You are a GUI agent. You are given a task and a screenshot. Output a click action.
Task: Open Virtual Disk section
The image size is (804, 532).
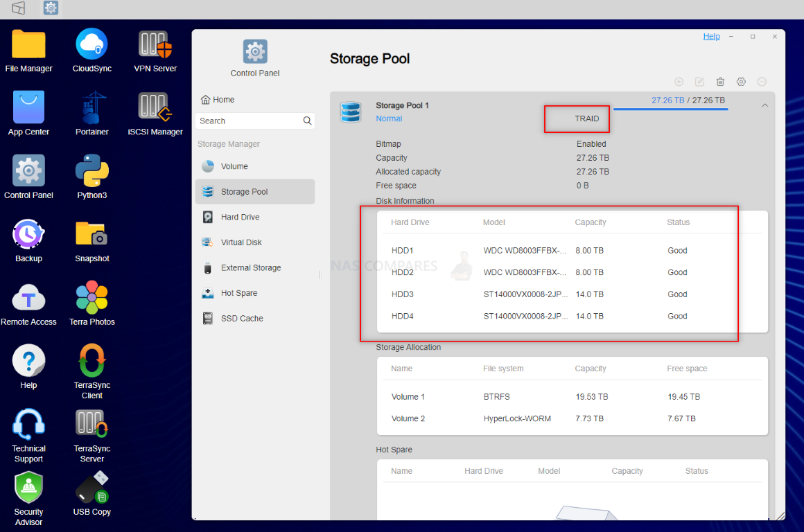255,242
